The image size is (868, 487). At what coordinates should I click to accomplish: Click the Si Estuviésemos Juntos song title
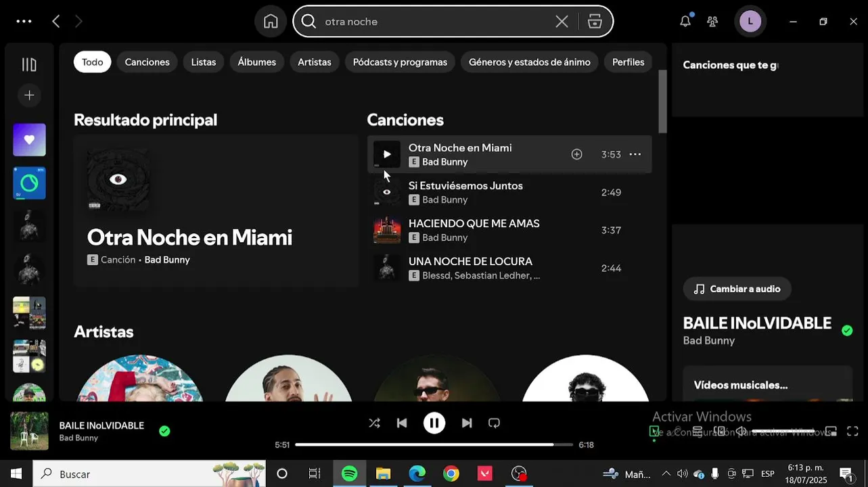pos(465,186)
